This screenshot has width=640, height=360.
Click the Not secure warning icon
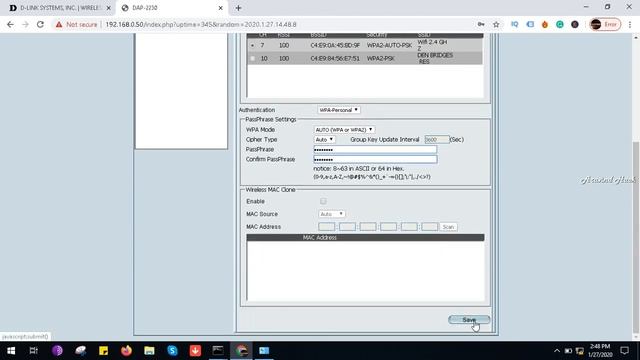coord(59,24)
